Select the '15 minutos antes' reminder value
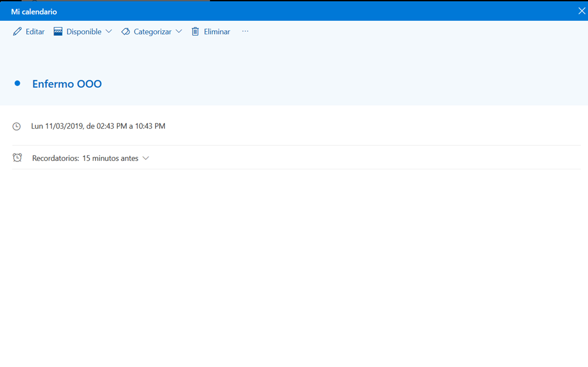 pyautogui.click(x=110, y=159)
